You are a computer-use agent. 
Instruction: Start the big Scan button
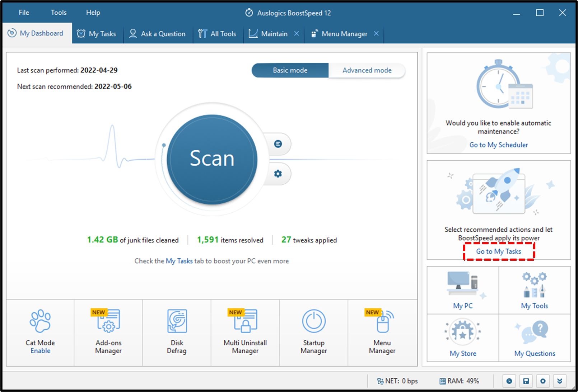pos(212,159)
